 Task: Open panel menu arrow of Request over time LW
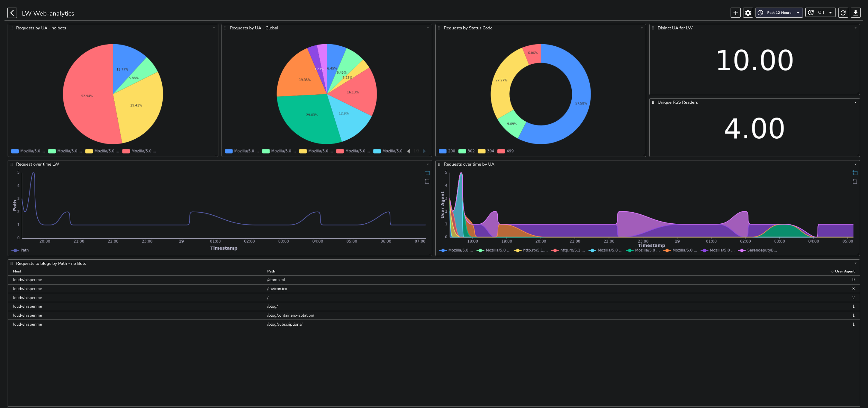(428, 164)
